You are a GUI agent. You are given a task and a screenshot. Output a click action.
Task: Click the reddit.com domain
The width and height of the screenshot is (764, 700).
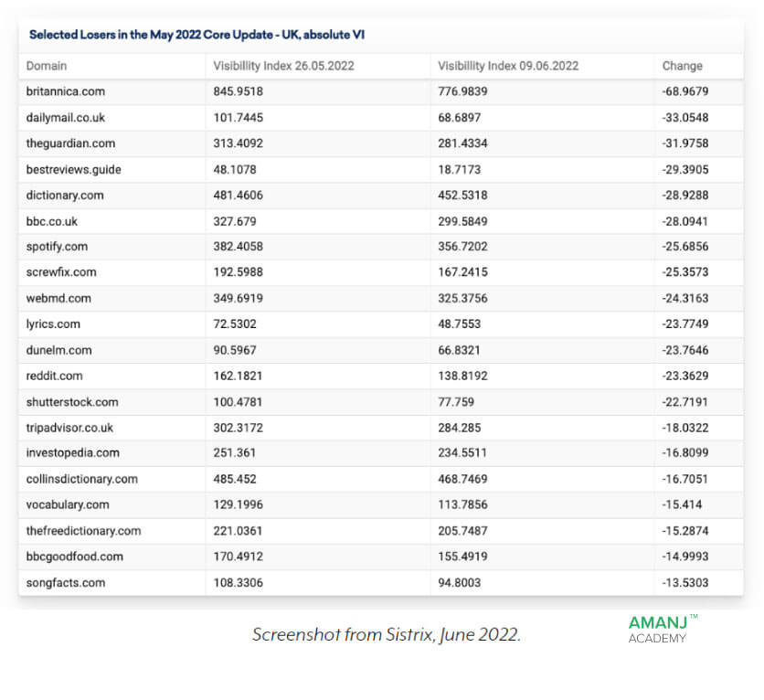(54, 376)
